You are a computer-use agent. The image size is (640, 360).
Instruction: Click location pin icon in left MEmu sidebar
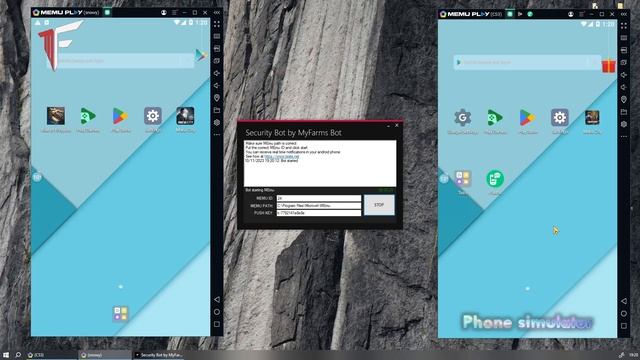tap(217, 98)
